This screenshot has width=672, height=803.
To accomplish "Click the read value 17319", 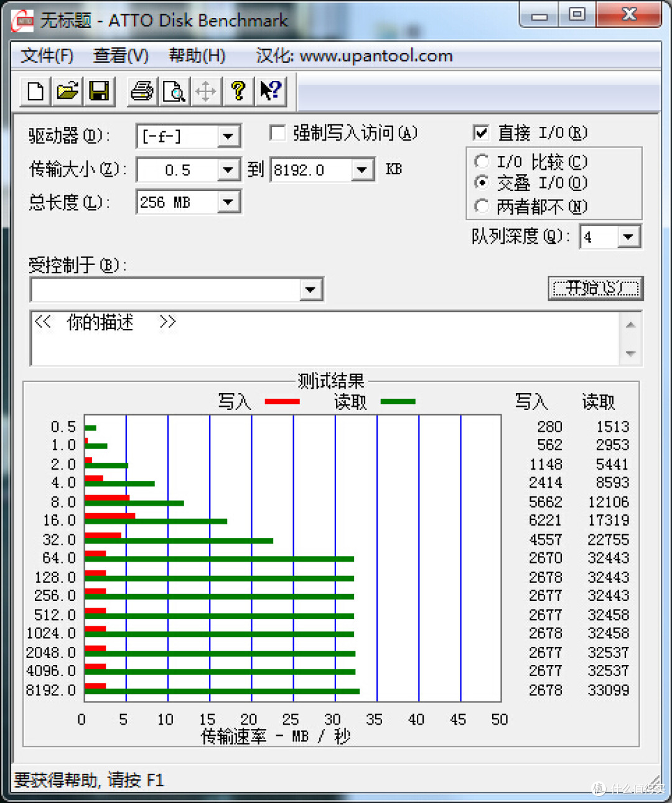I will coord(608,520).
